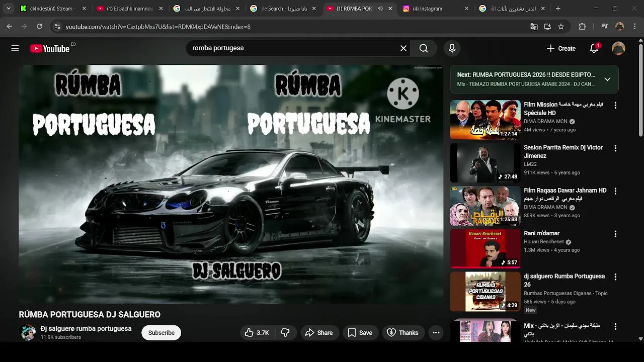
Task: Subscribe to Dj salguero rumba portuguesa
Action: (x=161, y=332)
